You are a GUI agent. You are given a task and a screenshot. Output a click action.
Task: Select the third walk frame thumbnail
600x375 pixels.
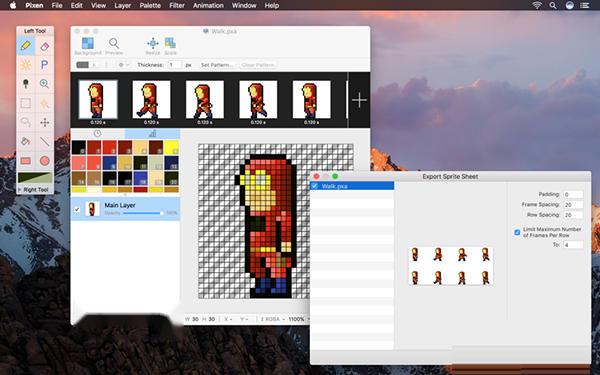205,99
